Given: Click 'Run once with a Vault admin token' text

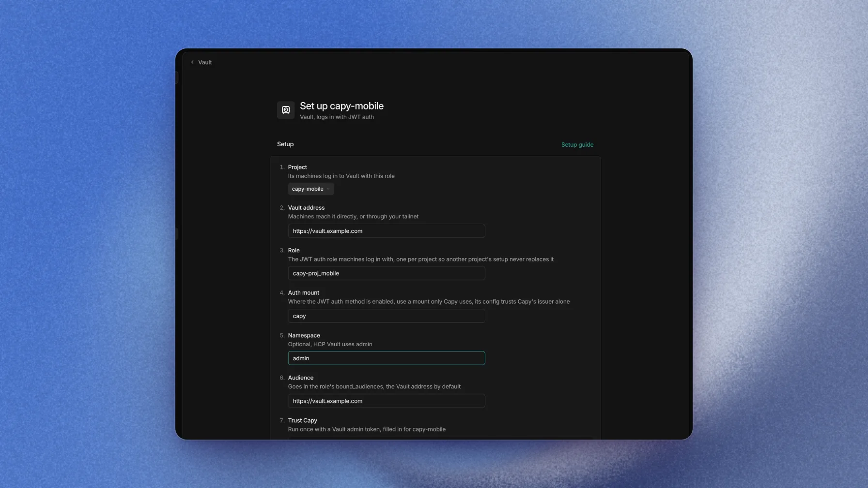Looking at the screenshot, I should [367, 429].
